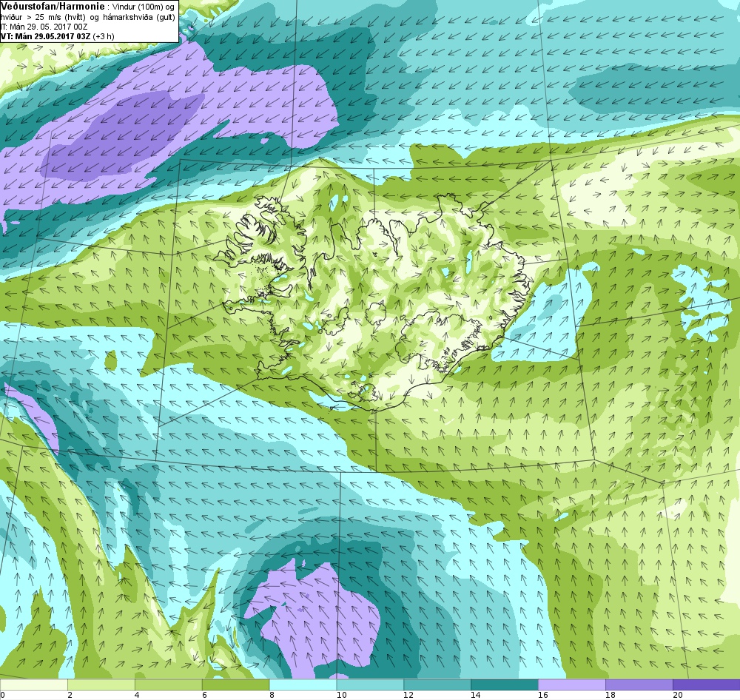Select the light cyan 8–10 legend swatch

(x=303, y=684)
